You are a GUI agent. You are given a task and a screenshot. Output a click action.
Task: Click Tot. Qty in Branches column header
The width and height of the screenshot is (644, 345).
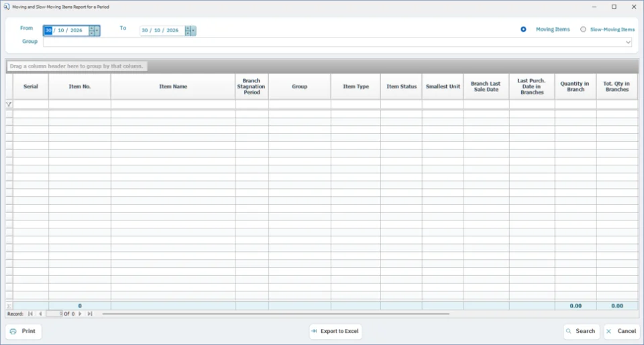(x=617, y=86)
